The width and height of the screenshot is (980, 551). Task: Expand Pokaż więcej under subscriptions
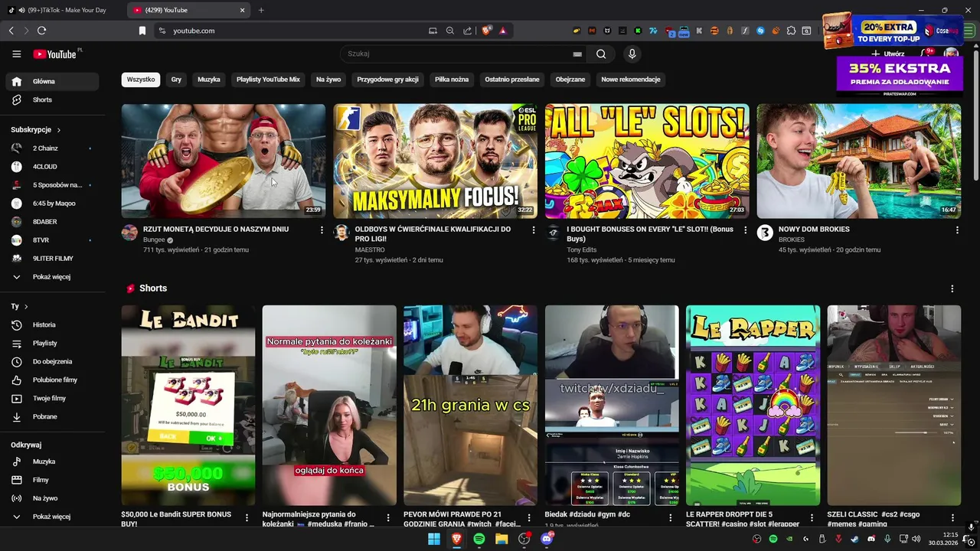[x=52, y=276]
